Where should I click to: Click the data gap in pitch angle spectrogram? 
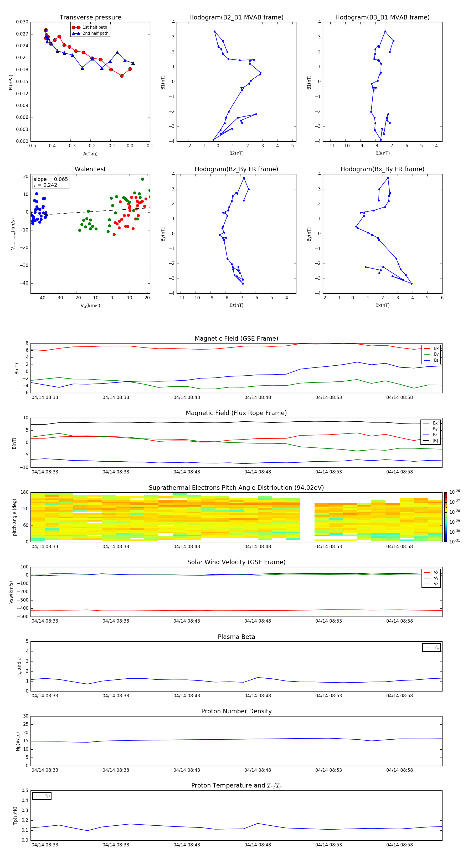click(307, 517)
